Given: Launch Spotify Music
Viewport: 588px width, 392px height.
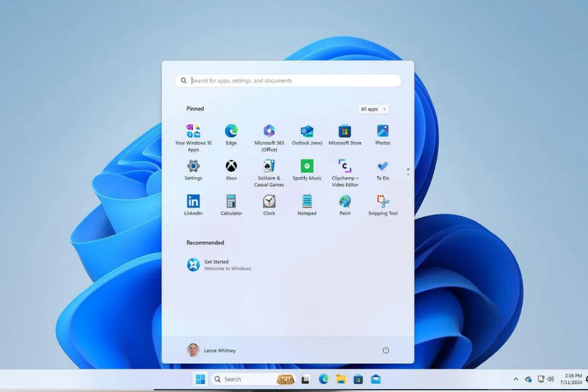Looking at the screenshot, I should pos(307,170).
